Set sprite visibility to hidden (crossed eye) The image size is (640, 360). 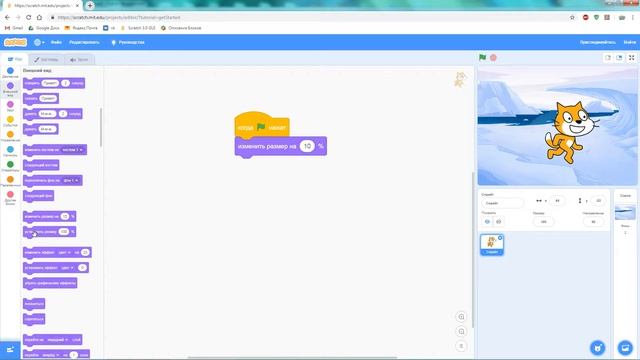[x=498, y=222]
